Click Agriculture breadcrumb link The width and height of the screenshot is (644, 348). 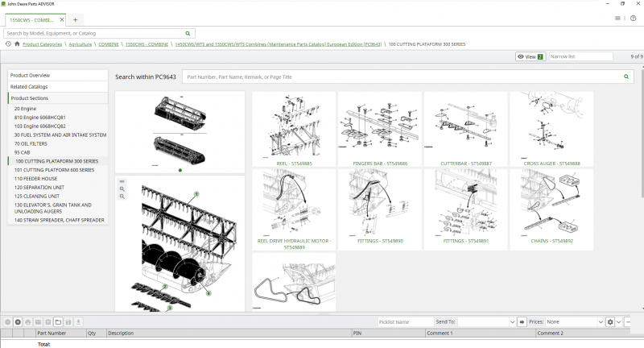[x=80, y=44]
